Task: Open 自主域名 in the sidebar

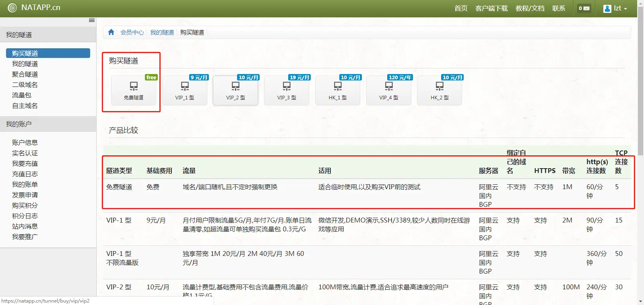Action: [x=25, y=105]
